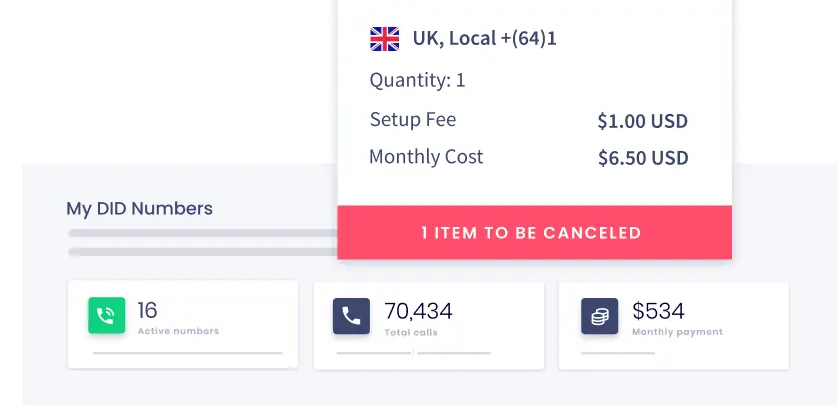Viewport: 837px width, 405px height.
Task: Click the progress line under Total calls
Action: tap(414, 353)
